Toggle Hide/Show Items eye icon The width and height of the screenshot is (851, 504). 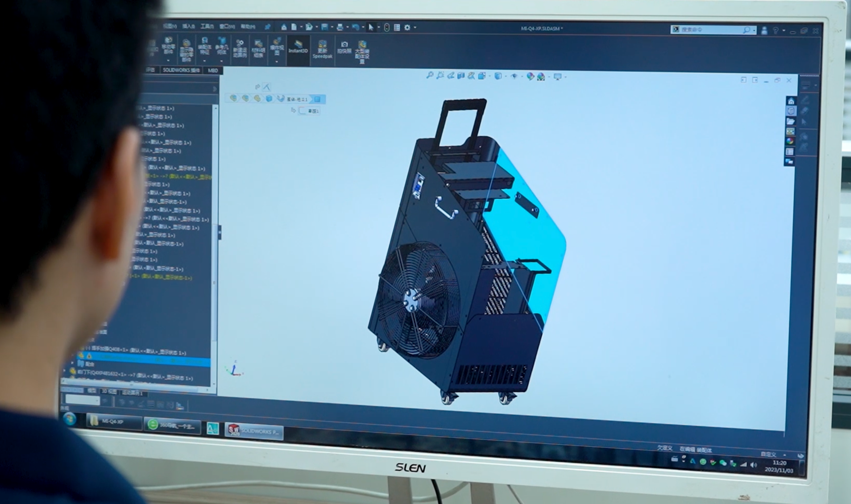coord(514,76)
